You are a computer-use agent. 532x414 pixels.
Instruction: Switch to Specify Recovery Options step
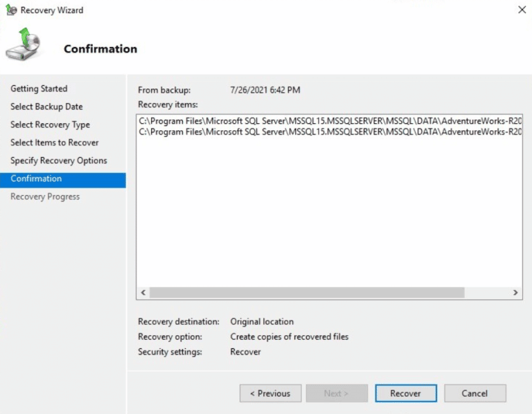tap(59, 161)
